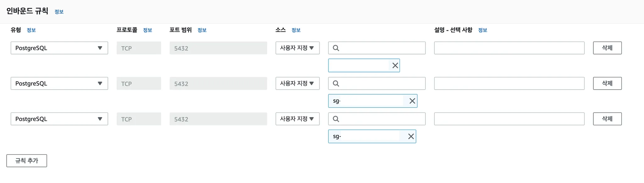This screenshot has width=644, height=183.
Task: Remove the sg- source tag in third rule
Action: [411, 136]
